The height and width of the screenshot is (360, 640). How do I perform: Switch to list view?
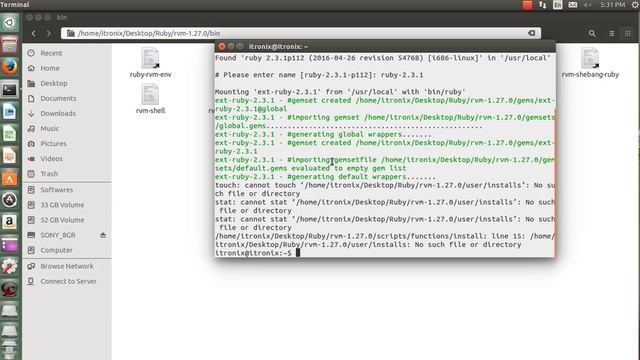click(x=611, y=33)
